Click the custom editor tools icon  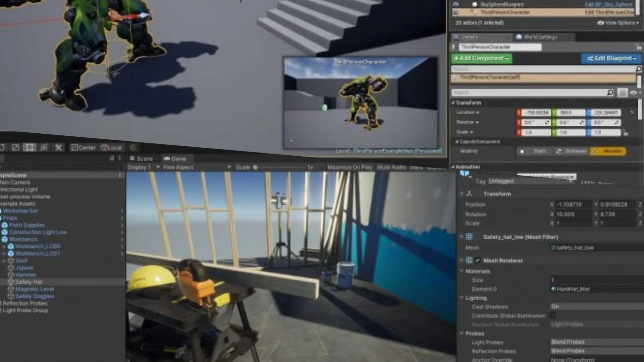coord(58,147)
